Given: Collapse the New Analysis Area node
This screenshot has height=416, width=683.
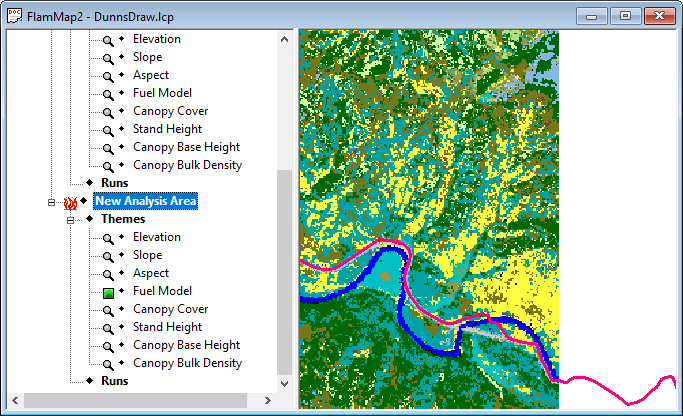Looking at the screenshot, I should point(51,203).
